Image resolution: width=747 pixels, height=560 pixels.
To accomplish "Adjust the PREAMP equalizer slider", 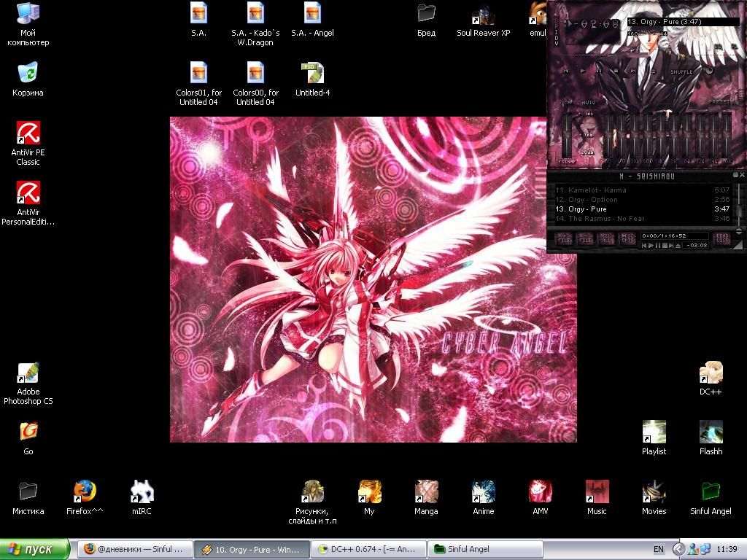I will coord(566,136).
